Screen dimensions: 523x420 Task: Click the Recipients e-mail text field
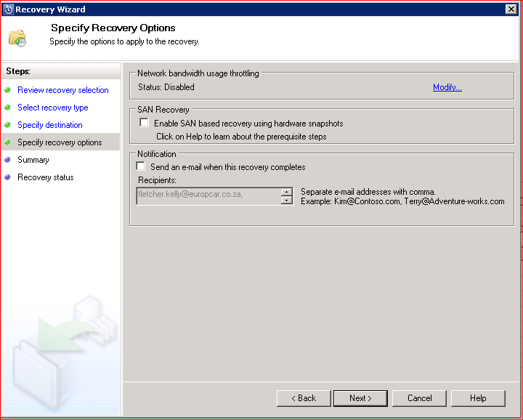(x=208, y=196)
